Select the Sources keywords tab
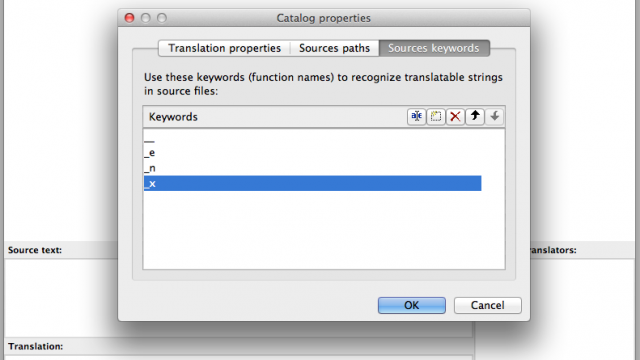Viewport: 640px width, 360px height. coord(433,48)
